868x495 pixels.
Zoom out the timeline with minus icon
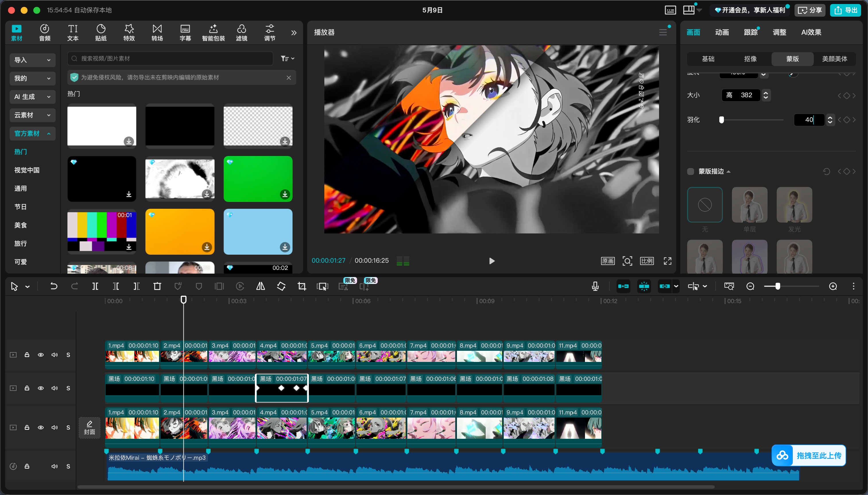click(x=750, y=286)
